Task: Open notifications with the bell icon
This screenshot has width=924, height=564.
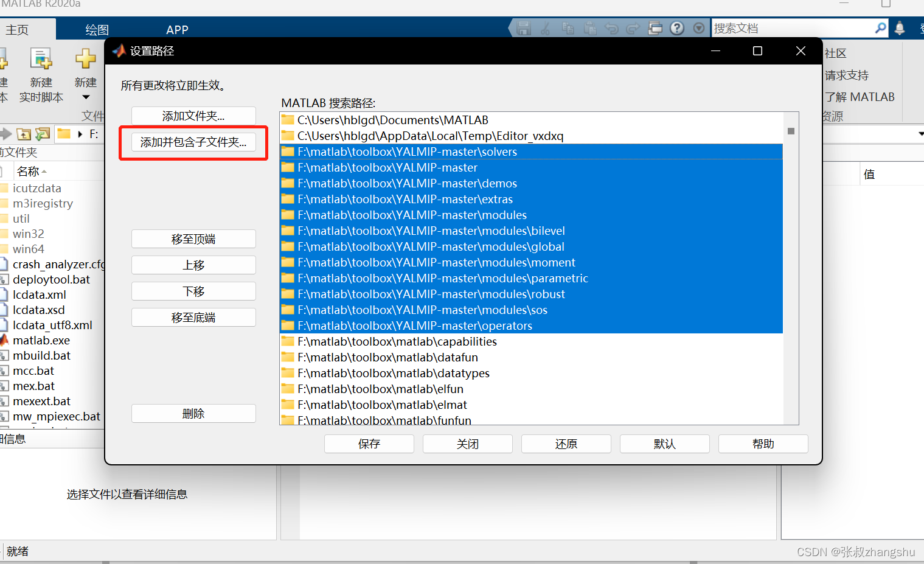Action: (x=900, y=28)
